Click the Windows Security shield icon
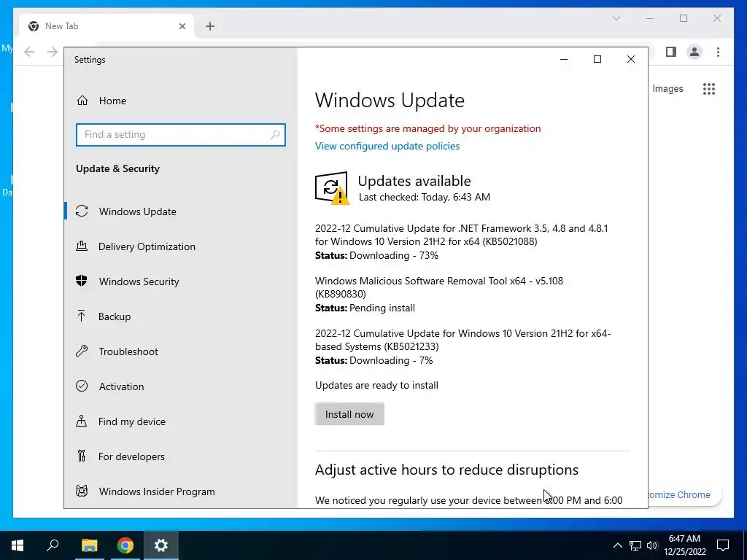 pos(82,281)
